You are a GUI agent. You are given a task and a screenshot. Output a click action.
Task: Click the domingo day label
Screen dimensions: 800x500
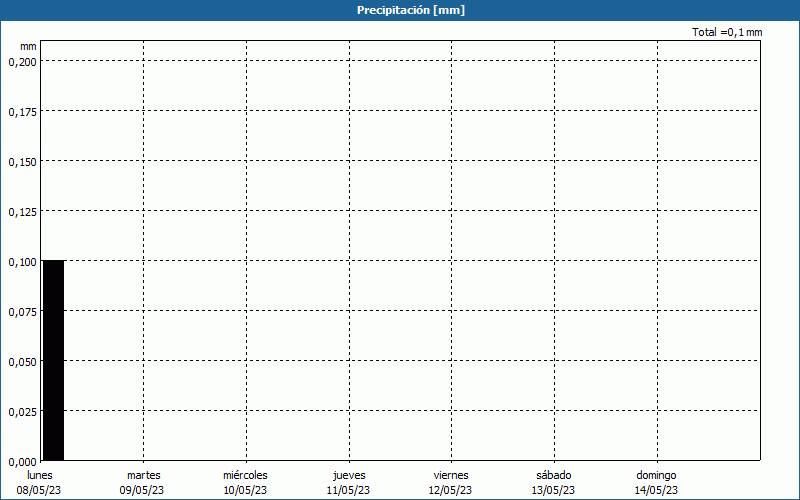pyautogui.click(x=657, y=475)
